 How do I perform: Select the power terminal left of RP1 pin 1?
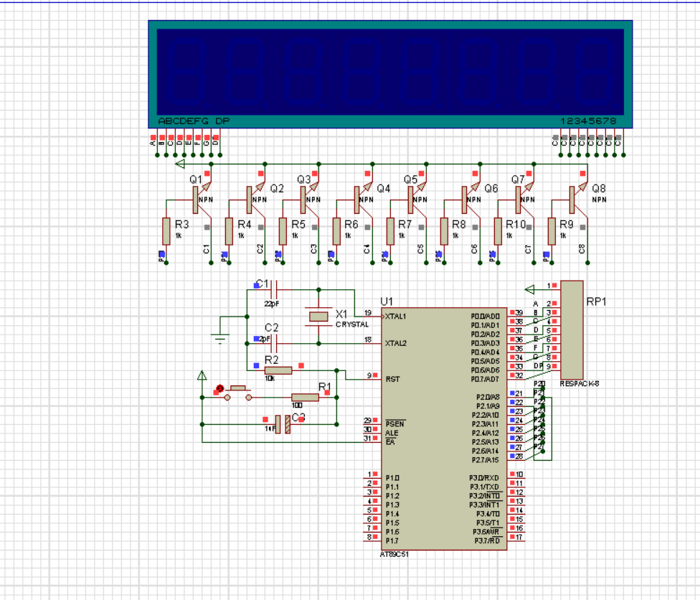pyautogui.click(x=530, y=289)
